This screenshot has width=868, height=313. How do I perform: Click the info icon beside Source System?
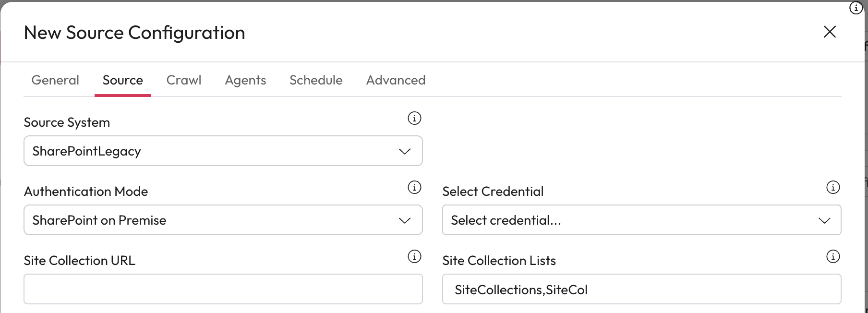click(414, 118)
